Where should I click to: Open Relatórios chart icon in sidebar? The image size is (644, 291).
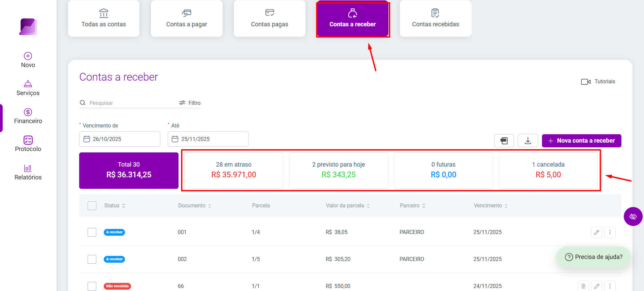pyautogui.click(x=28, y=168)
